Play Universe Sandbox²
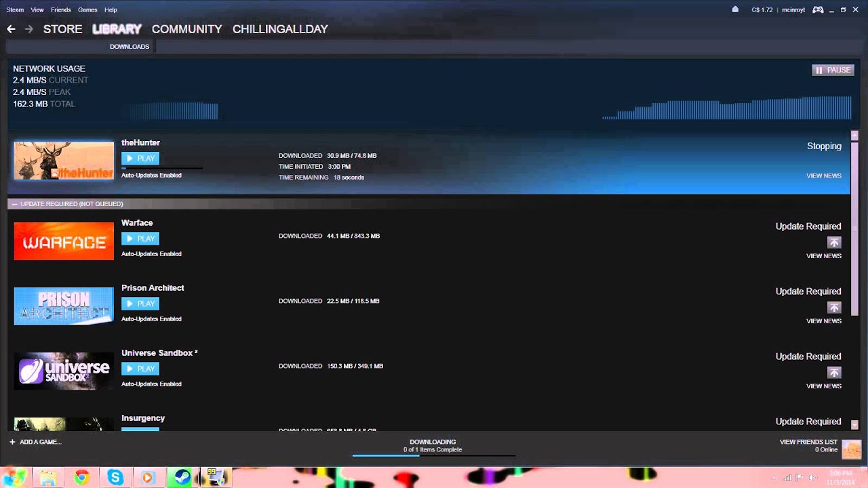The width and height of the screenshot is (868, 488). coord(140,369)
